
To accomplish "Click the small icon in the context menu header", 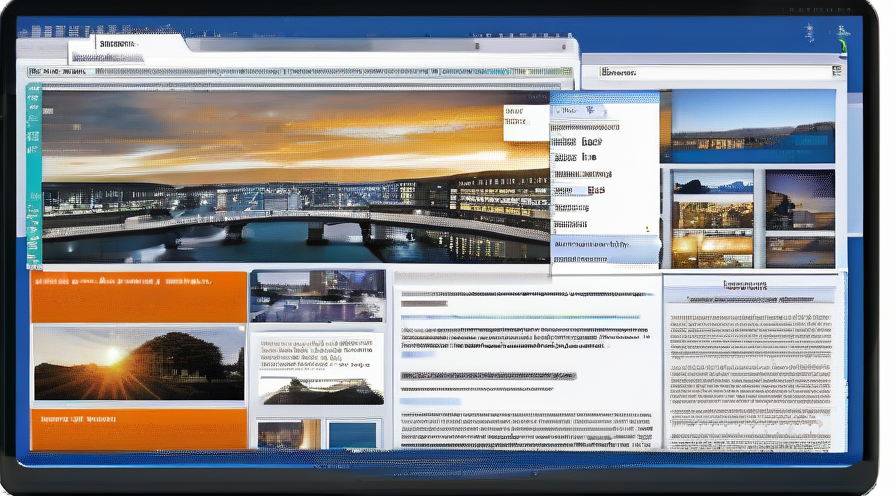I will [589, 111].
